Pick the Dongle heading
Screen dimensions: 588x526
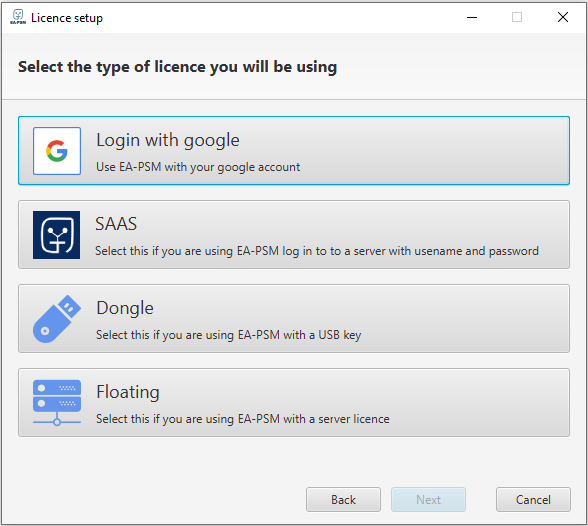pos(125,309)
